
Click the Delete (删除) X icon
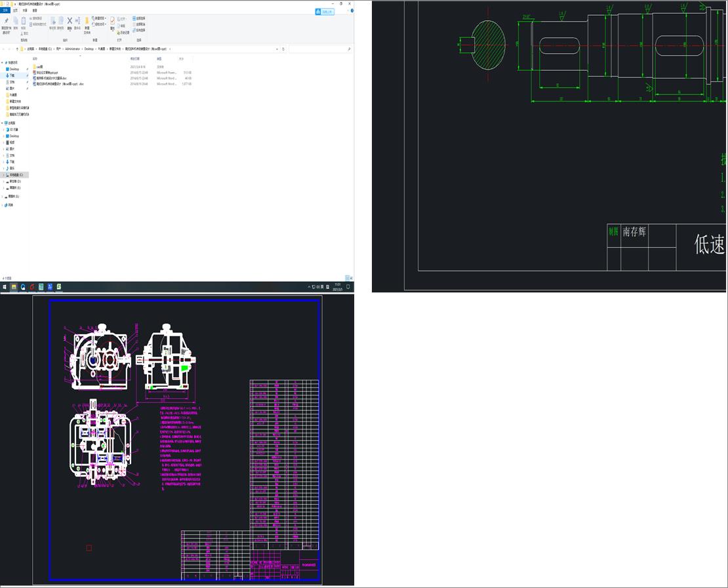pos(69,20)
